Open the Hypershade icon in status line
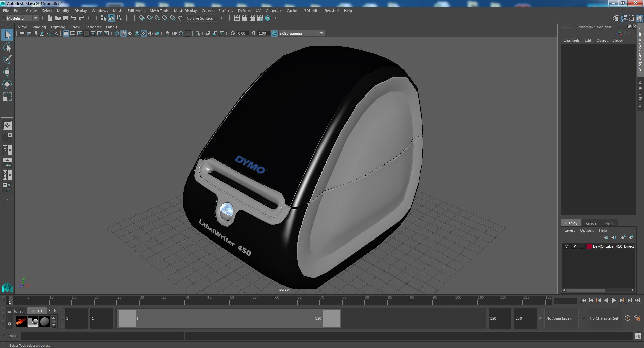Screen dimensions: 644x348 pos(268,18)
